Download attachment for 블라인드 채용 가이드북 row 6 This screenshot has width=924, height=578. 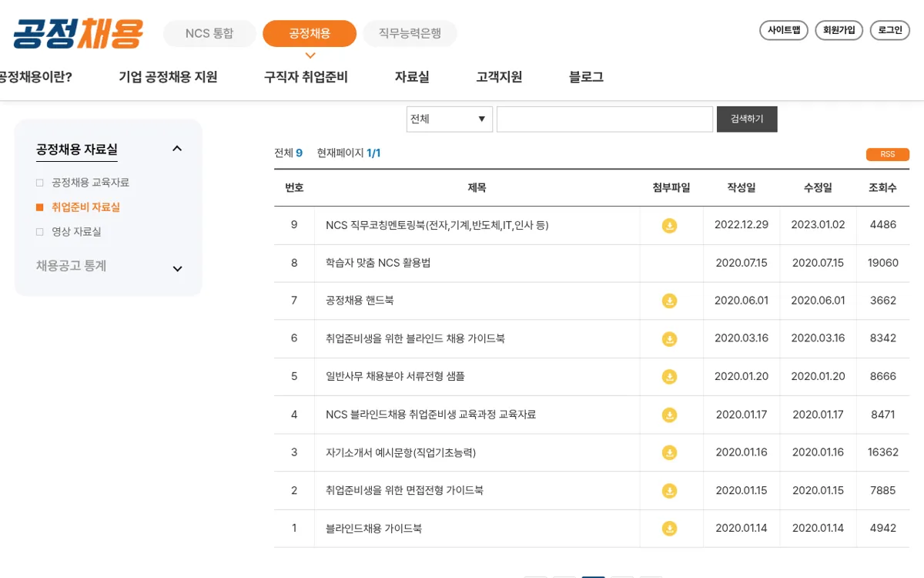point(670,339)
